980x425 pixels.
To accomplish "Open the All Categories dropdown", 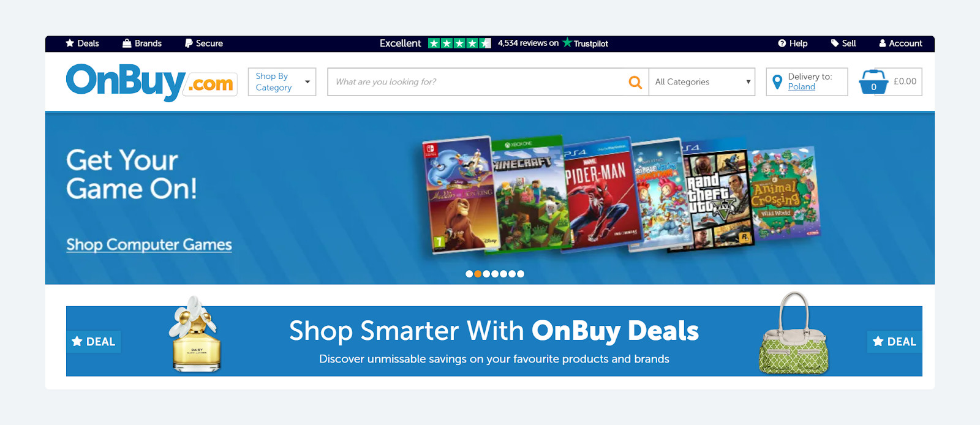I will 702,81.
